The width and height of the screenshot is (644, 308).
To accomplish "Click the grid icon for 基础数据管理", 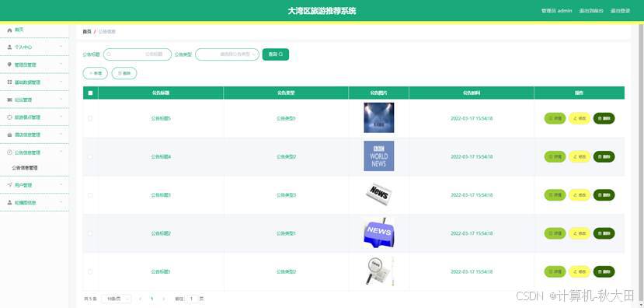I will (x=9, y=82).
